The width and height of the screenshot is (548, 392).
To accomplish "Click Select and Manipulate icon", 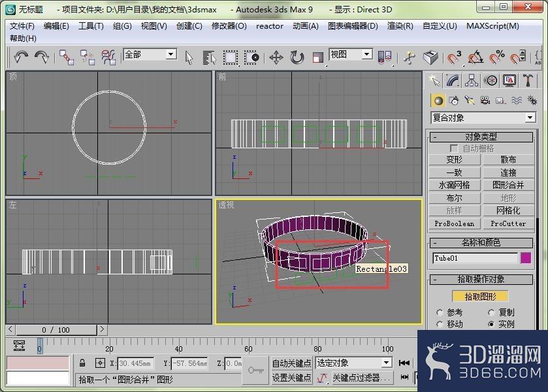I will click(x=410, y=57).
